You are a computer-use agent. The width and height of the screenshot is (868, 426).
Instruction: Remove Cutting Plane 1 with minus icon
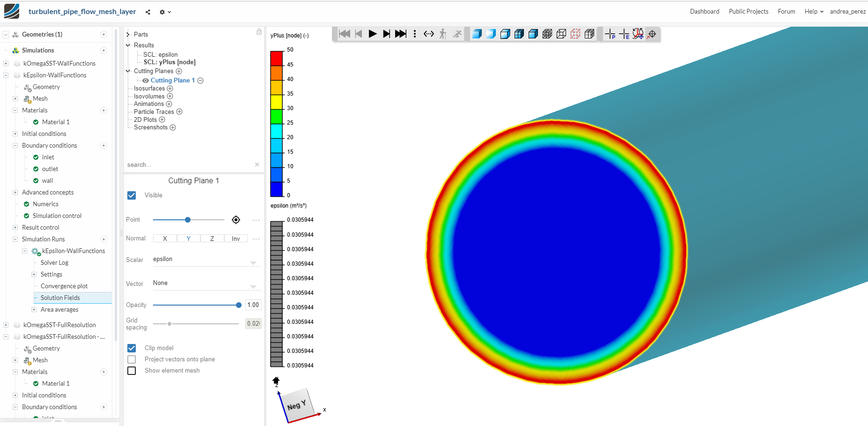(200, 81)
